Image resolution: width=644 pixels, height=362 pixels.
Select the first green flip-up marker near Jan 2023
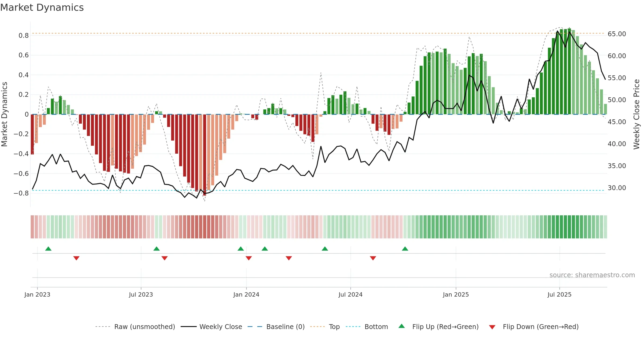tap(48, 249)
